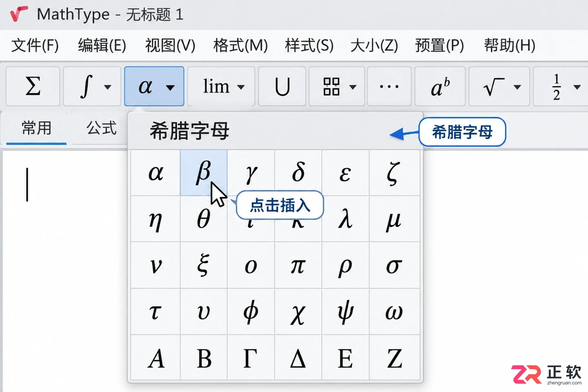Insert lowercase lambda from the palette

345,219
